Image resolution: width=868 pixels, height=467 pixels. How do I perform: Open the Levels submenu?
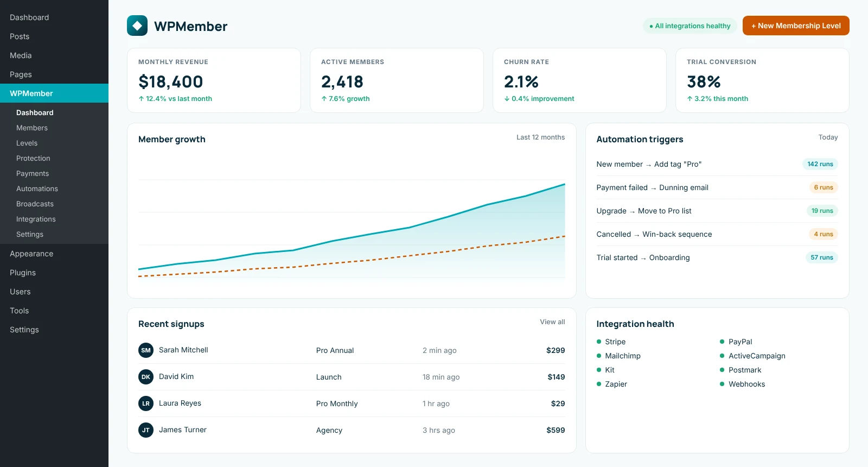[x=54, y=143]
